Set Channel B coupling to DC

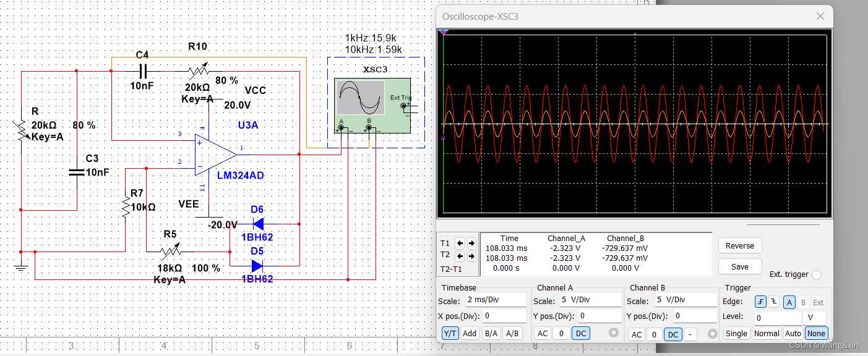[673, 334]
